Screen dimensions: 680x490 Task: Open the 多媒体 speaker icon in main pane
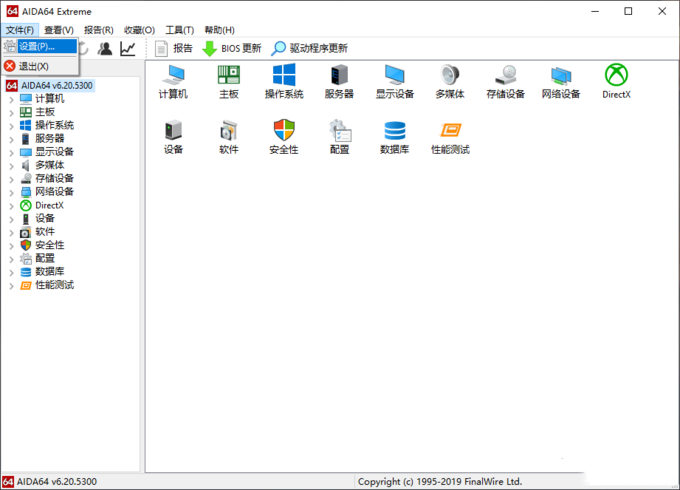(x=450, y=82)
